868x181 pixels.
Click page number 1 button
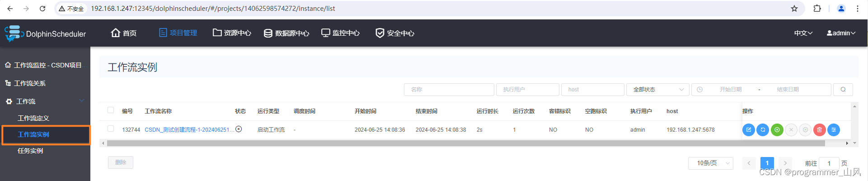[x=767, y=163]
